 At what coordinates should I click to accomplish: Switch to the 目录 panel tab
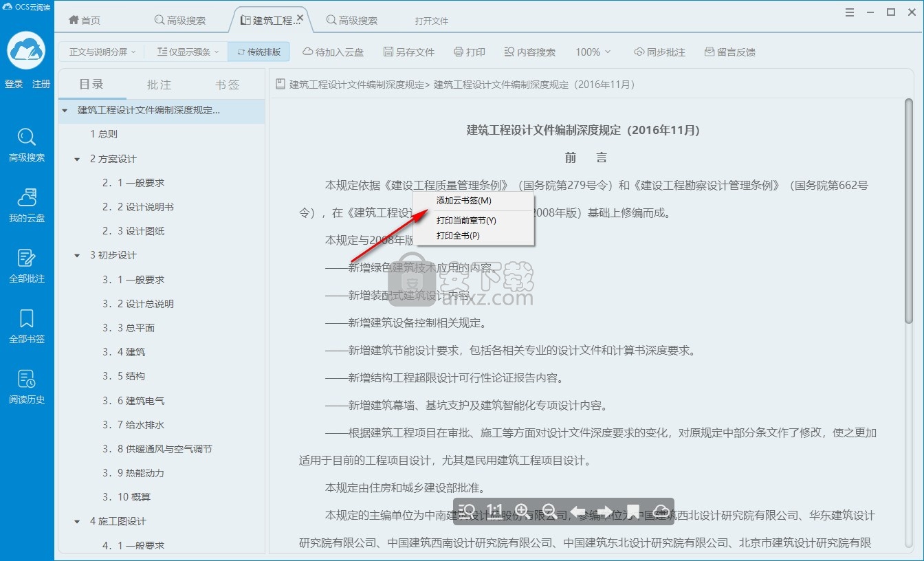91,85
